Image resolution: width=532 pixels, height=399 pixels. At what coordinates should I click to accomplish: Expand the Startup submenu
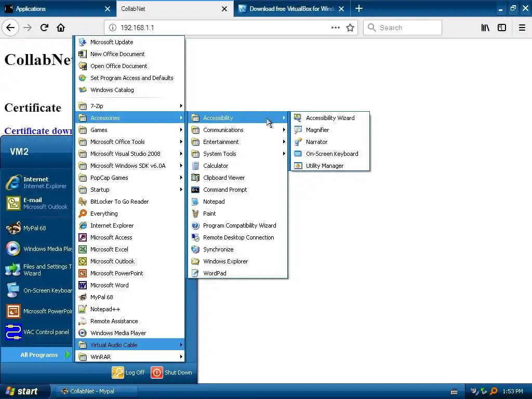coord(130,190)
